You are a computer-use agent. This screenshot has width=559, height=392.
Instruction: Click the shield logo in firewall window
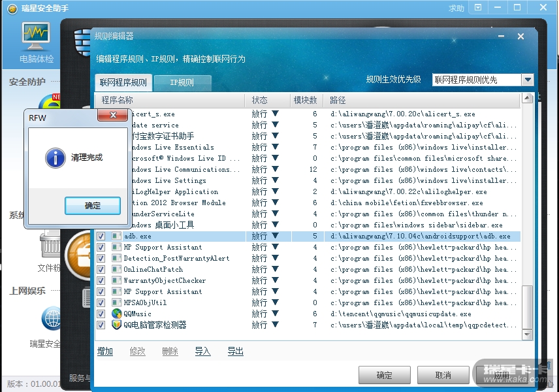click(x=82, y=43)
